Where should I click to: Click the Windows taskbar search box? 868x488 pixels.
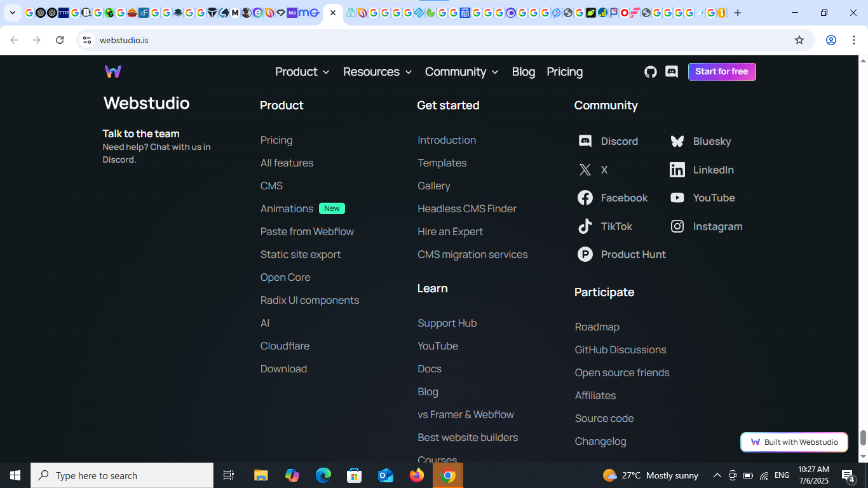[122, 475]
